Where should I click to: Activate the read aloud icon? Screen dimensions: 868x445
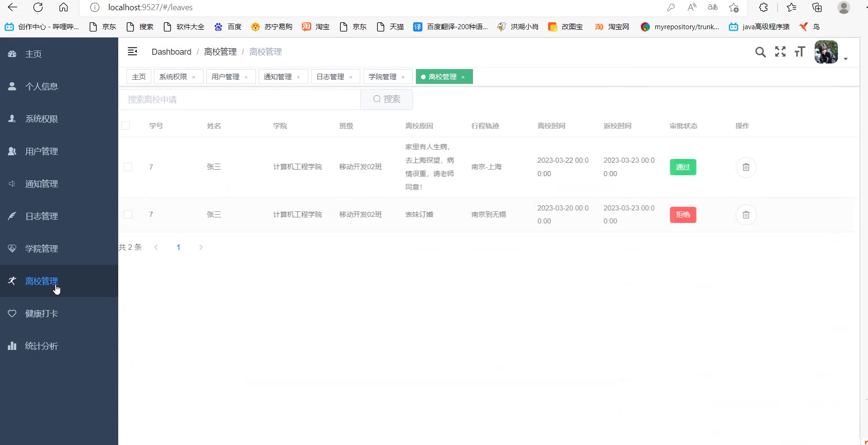pos(692,7)
